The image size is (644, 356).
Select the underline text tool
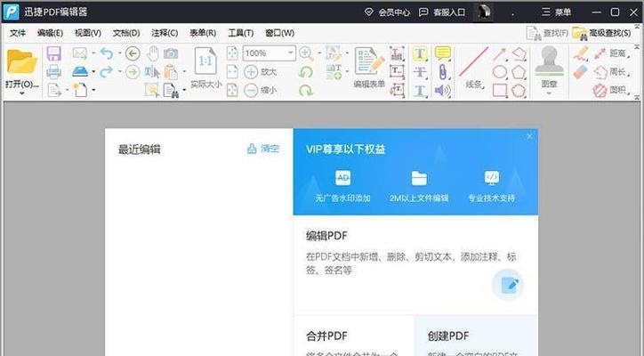(x=420, y=91)
